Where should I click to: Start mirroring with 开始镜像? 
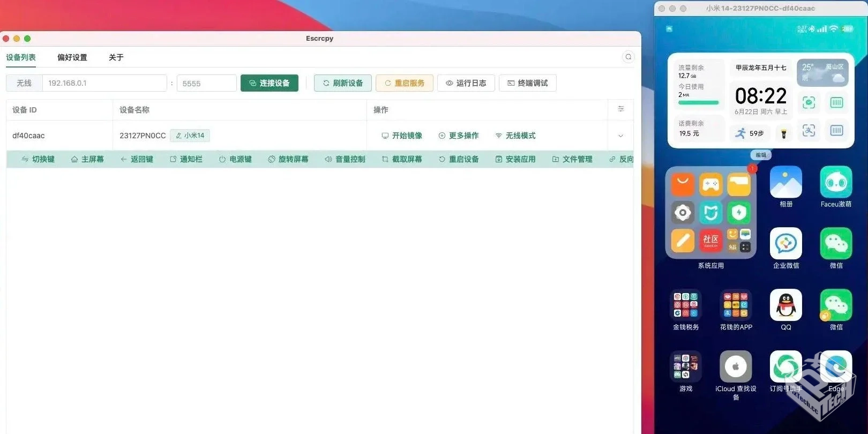click(x=402, y=136)
